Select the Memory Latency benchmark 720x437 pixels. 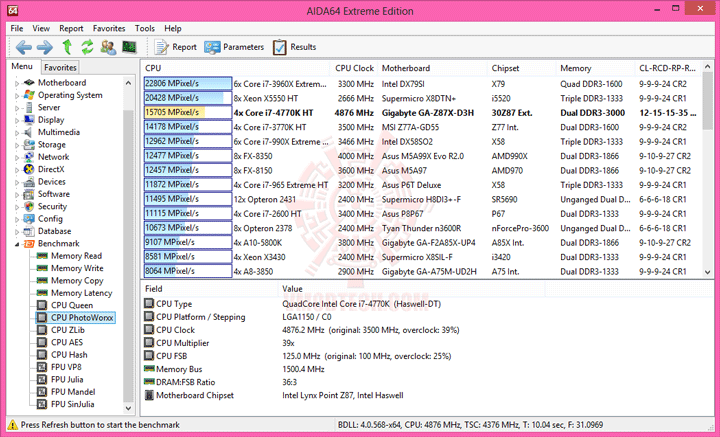tap(81, 293)
